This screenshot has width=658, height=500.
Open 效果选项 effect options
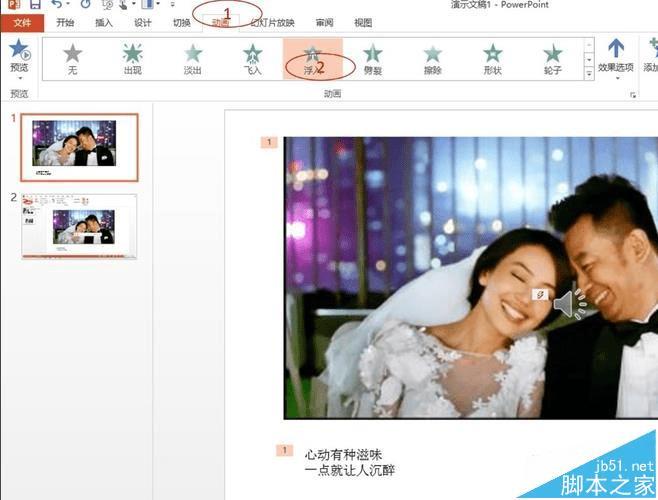[616, 59]
